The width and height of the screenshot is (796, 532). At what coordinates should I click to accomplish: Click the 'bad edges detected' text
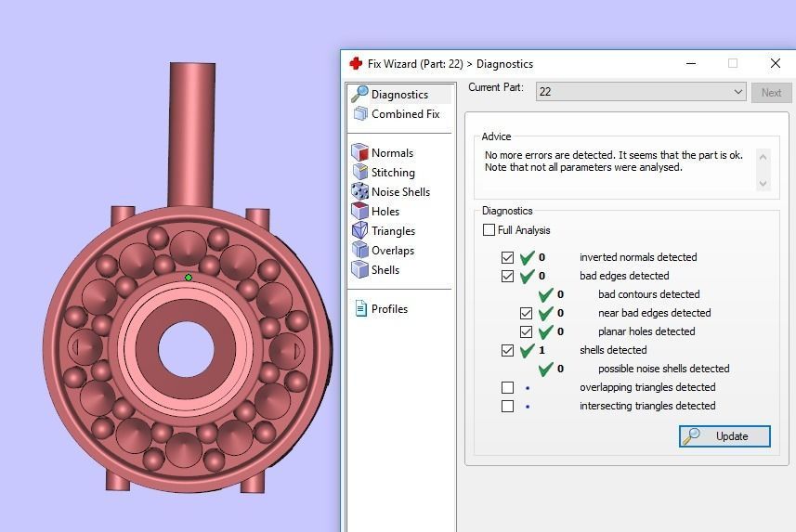click(x=624, y=276)
